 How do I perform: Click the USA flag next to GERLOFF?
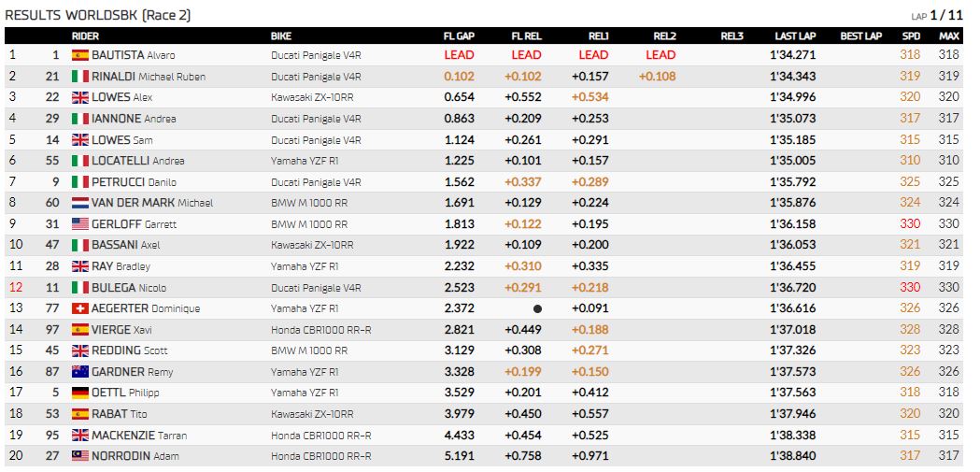pyautogui.click(x=80, y=223)
